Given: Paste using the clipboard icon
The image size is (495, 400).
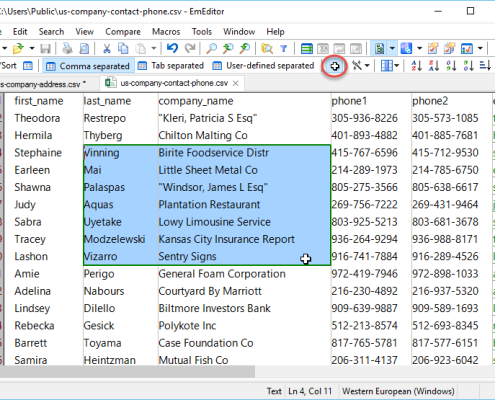Looking at the screenshot, I should pos(140,49).
